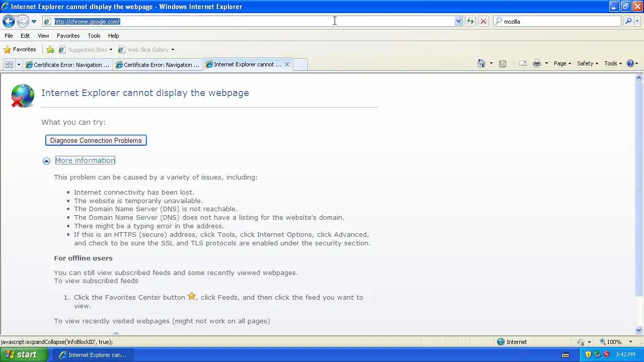The image size is (644, 362).
Task: Click the page title heading text
Action: click(145, 93)
